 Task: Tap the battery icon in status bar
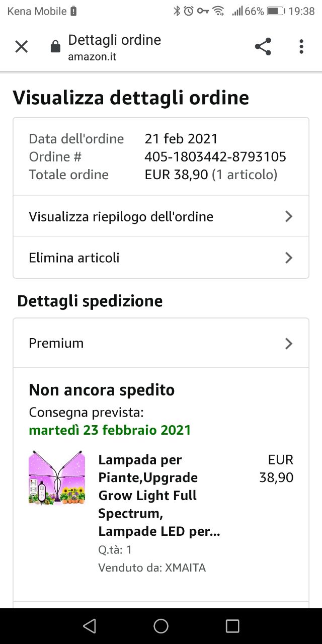[276, 11]
